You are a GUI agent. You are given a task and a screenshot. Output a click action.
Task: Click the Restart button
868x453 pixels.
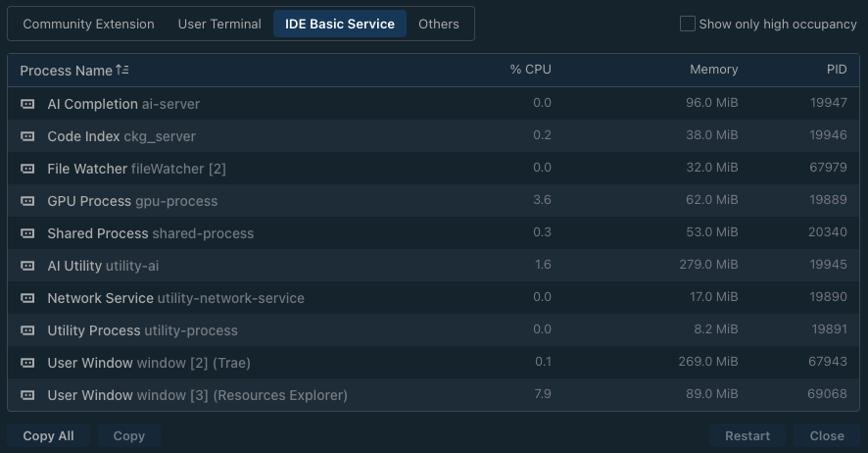[747, 436]
